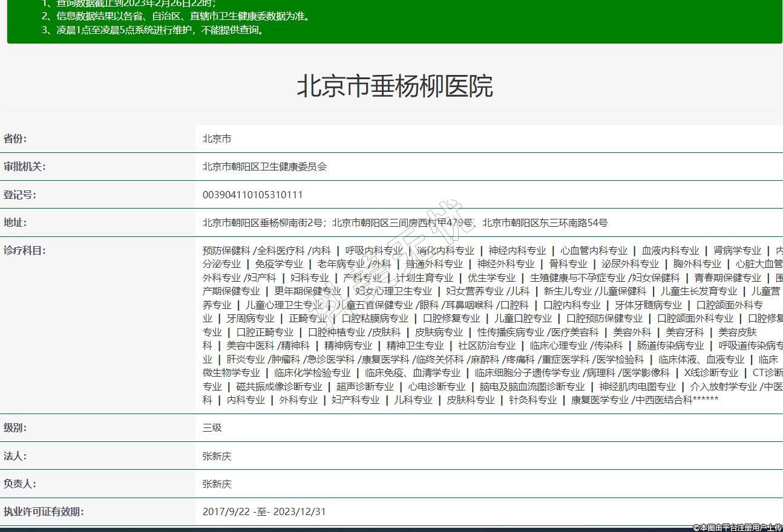Select the 法人 field label
The image size is (783, 532).
click(x=15, y=456)
